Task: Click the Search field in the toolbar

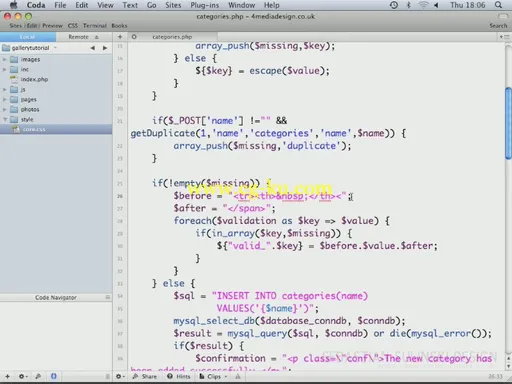Action: pos(498,26)
